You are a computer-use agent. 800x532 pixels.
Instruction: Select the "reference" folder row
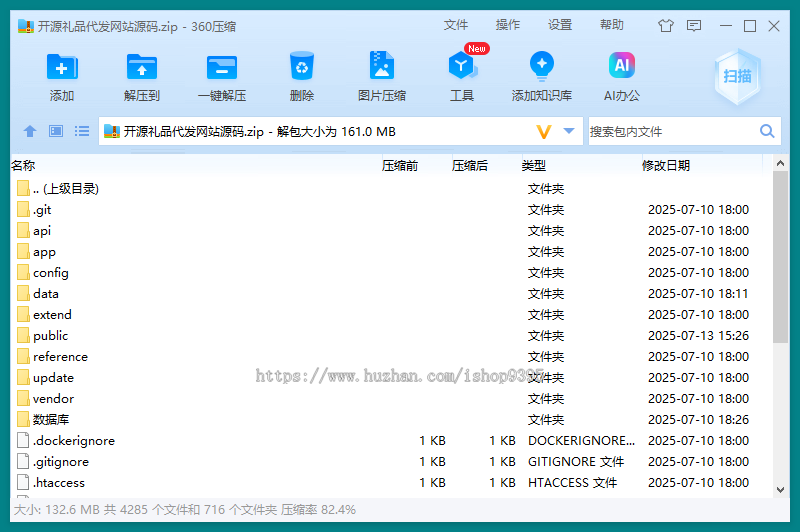pos(391,357)
